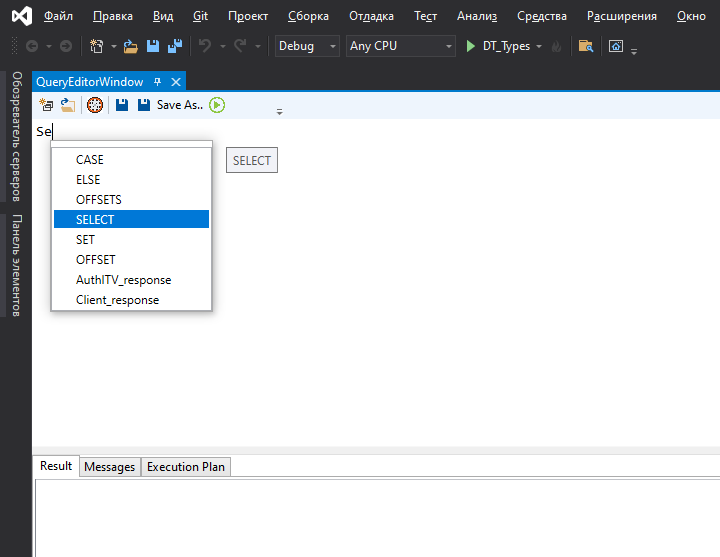Click the Save As.. button
The height and width of the screenshot is (557, 720).
(180, 105)
